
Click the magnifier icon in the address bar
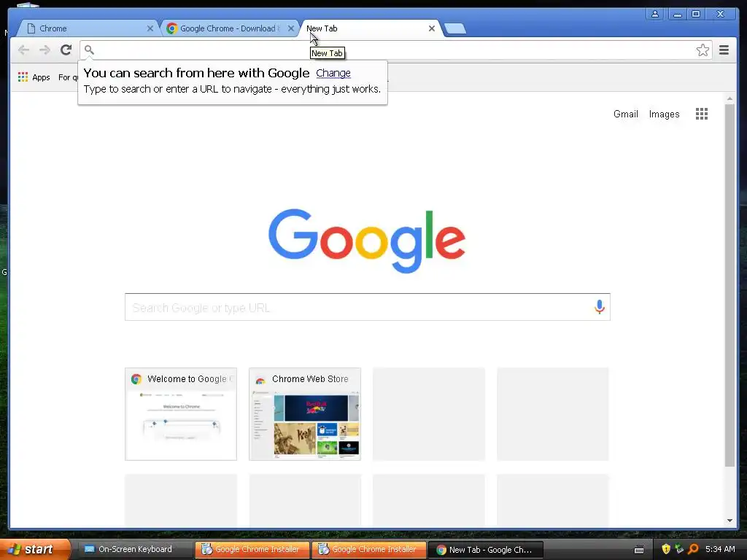[89, 50]
